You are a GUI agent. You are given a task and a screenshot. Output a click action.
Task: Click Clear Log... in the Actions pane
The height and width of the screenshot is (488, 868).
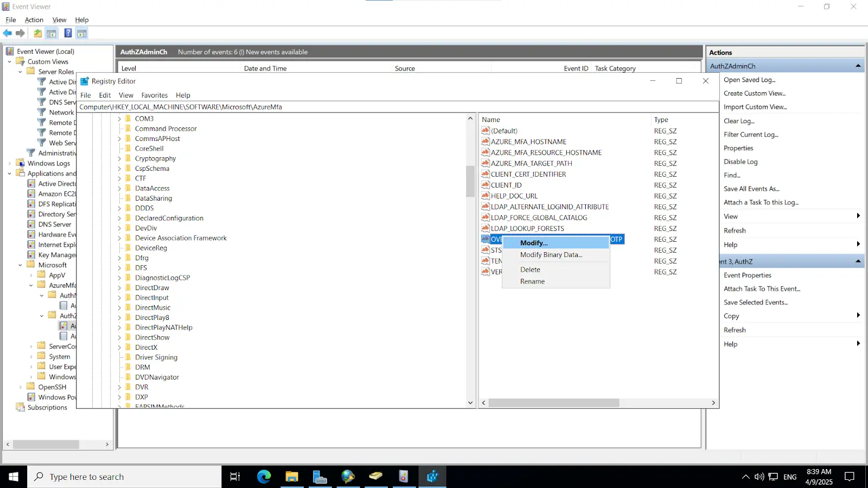[739, 121]
